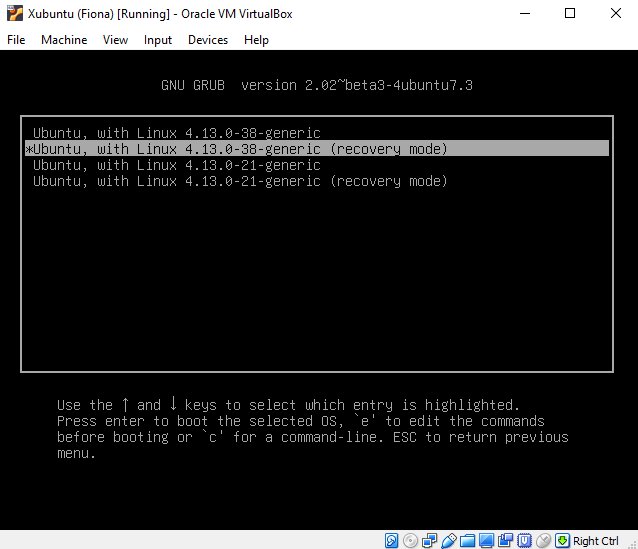
Task: Click the 'Right Ctrl' host key label
Action: coord(596,541)
